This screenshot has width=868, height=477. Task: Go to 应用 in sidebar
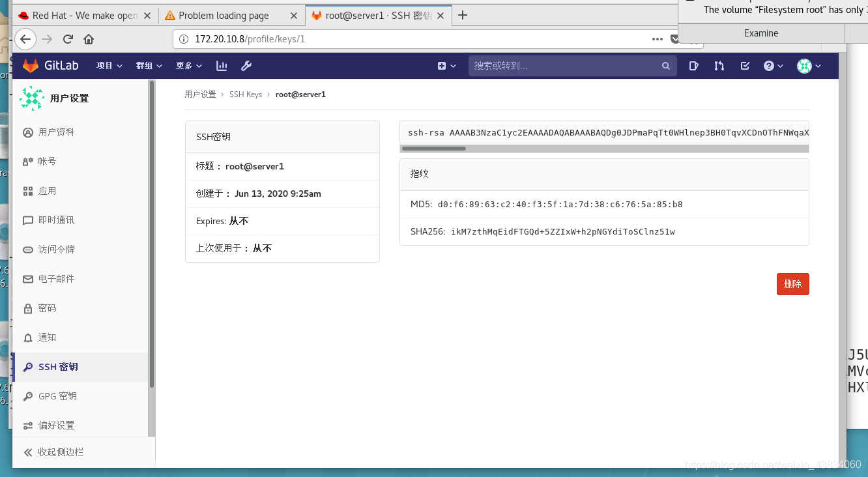tap(80, 190)
